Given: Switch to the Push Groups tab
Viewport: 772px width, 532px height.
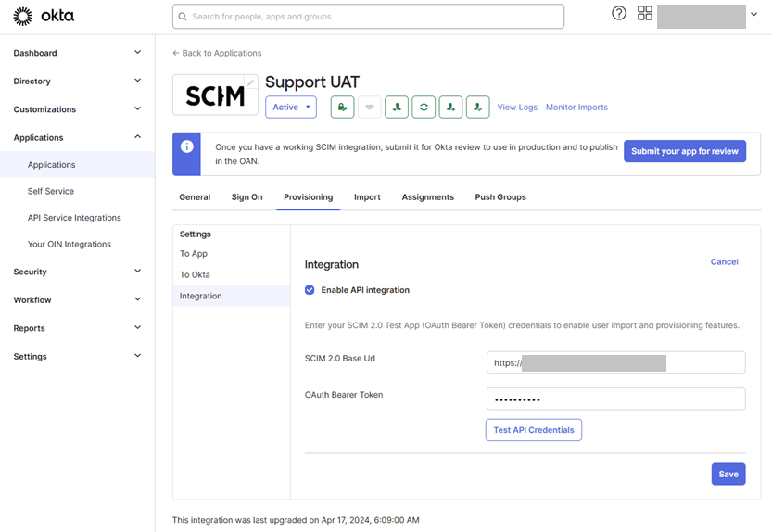Looking at the screenshot, I should [500, 197].
